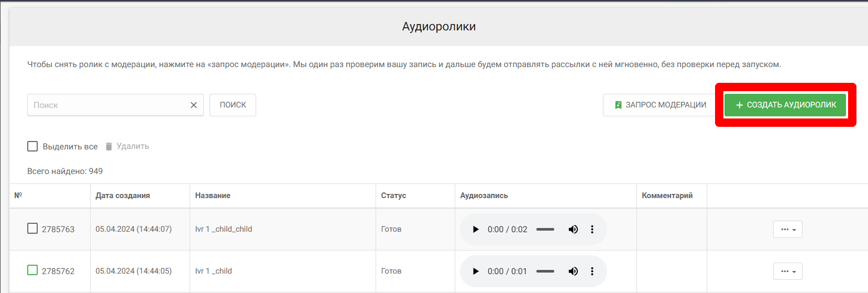
Task: Mute audio in row 2785762
Action: click(573, 272)
